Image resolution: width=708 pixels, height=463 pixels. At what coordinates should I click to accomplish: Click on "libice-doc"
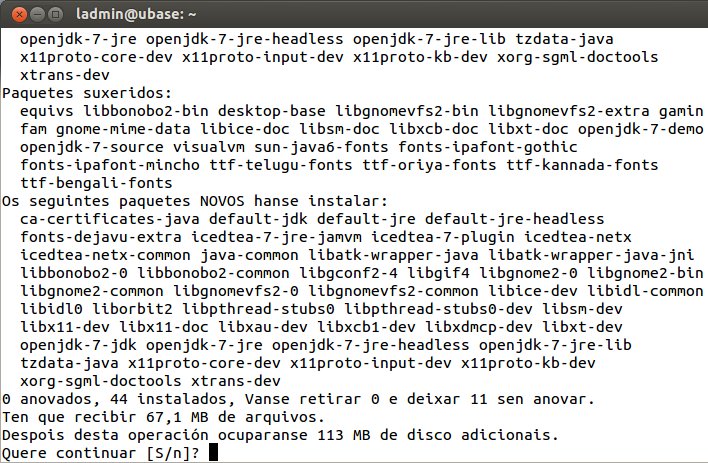point(245,129)
